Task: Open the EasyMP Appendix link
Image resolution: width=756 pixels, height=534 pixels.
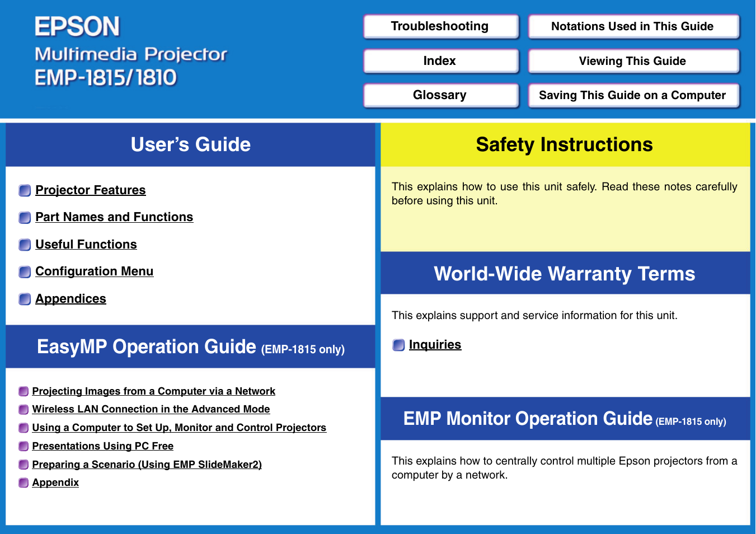Action: [x=55, y=483]
